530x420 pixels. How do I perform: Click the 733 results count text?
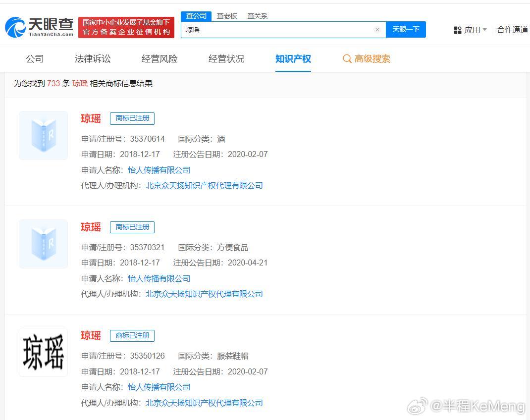click(53, 84)
